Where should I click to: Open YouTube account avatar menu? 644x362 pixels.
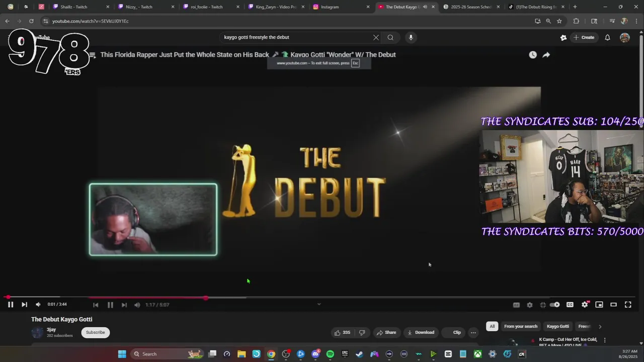(x=625, y=37)
